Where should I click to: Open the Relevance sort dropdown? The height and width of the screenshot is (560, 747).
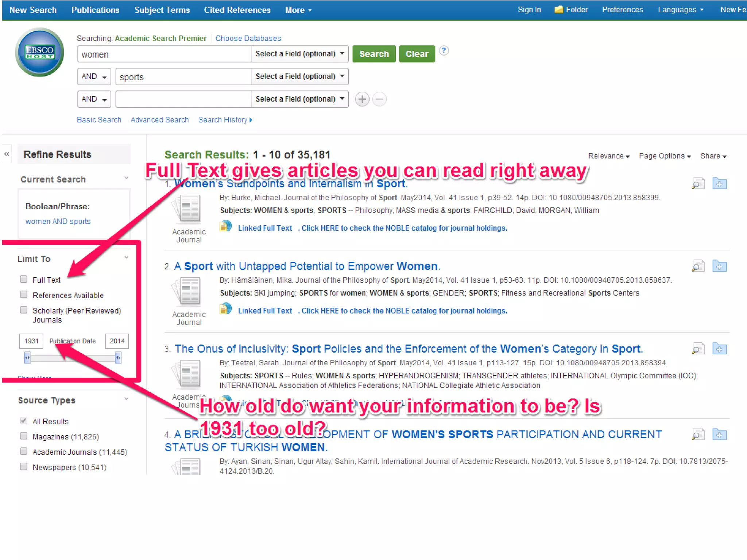click(x=608, y=156)
